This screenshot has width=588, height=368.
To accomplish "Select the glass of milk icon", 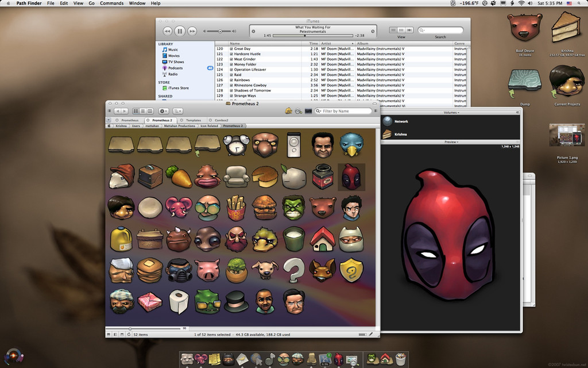I will click(x=293, y=239).
